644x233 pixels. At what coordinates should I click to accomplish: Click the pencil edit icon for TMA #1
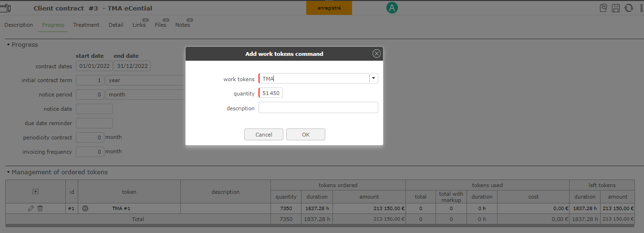tap(31, 209)
